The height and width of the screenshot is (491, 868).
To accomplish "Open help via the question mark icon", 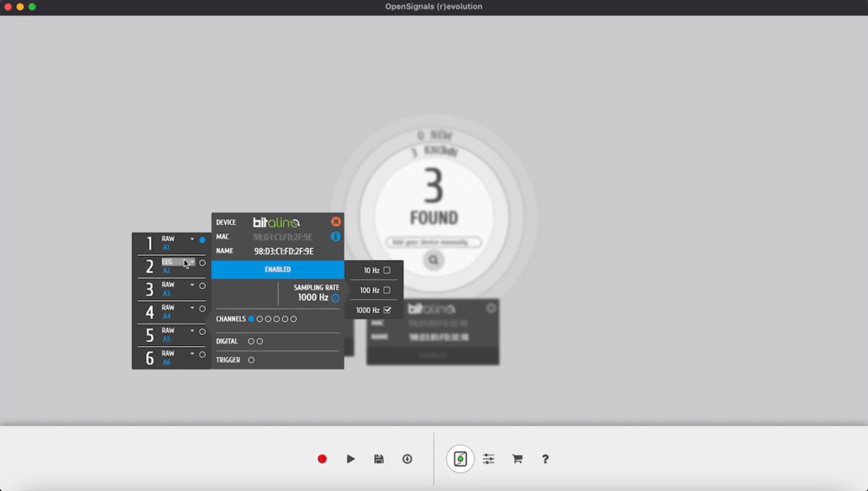I will (545, 459).
